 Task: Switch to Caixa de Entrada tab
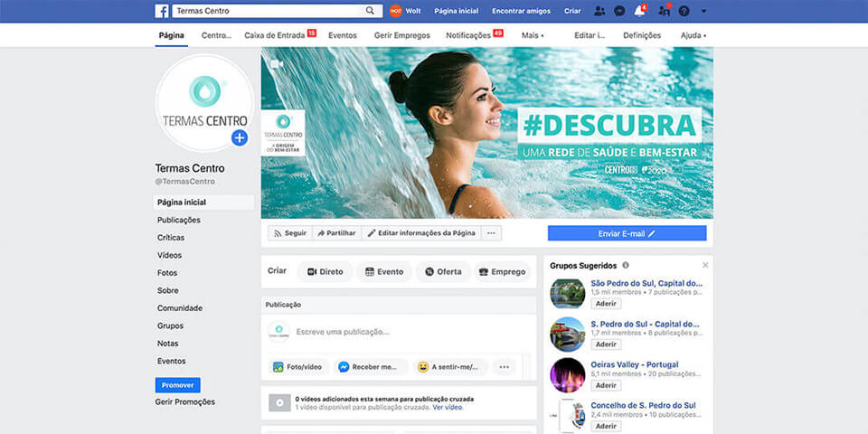[275, 35]
